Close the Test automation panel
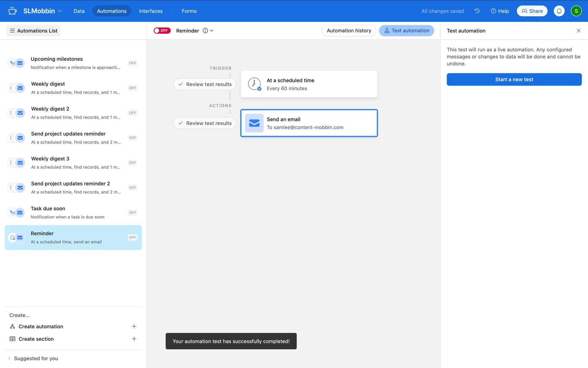 click(578, 31)
